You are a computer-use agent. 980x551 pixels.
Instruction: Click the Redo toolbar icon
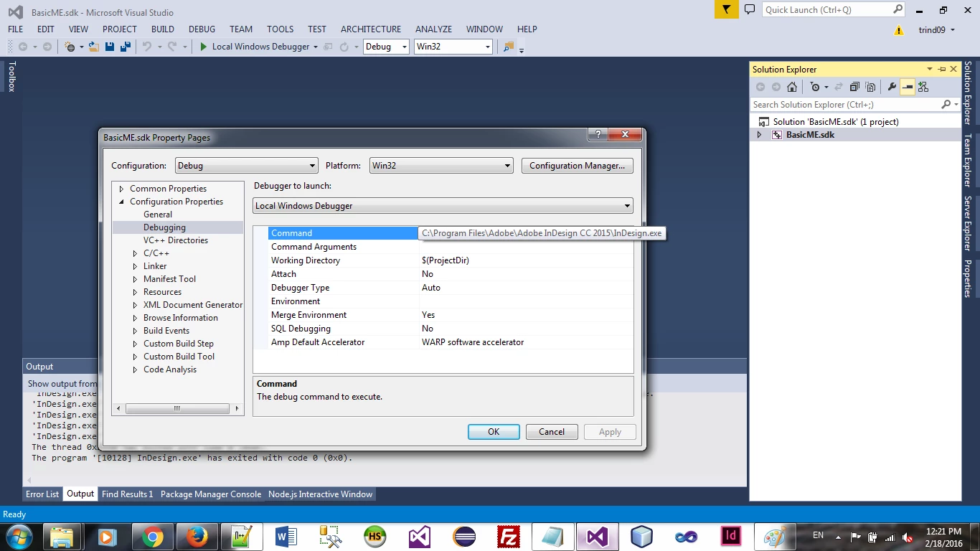point(172,47)
